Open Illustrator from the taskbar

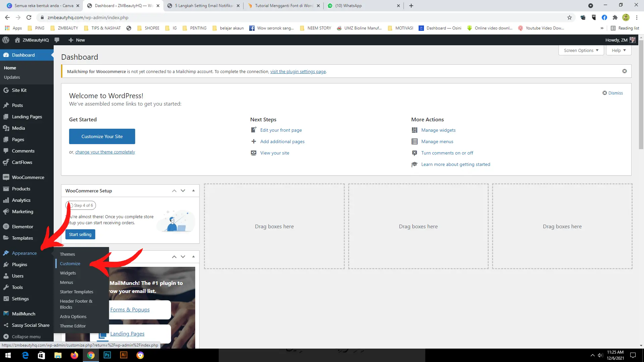pos(124,355)
